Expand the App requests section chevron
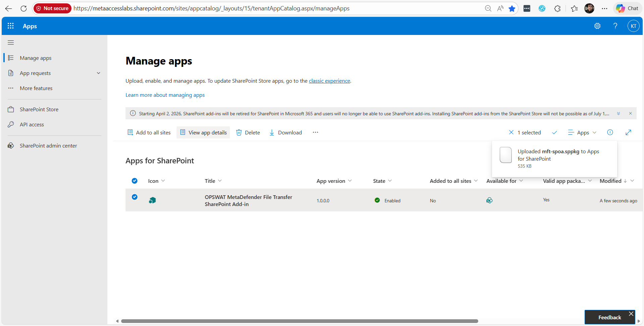Image resolution: width=644 pixels, height=326 pixels. pos(98,73)
